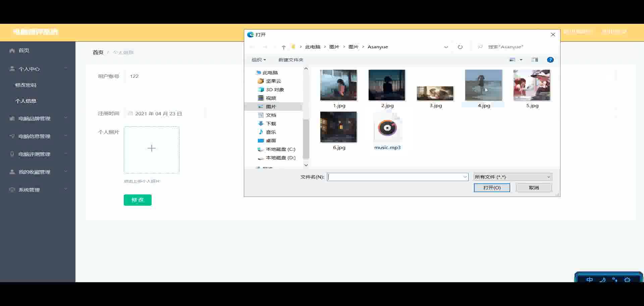The height and width of the screenshot is (306, 644).
Task: Click the refresh icon in address bar
Action: 460,47
